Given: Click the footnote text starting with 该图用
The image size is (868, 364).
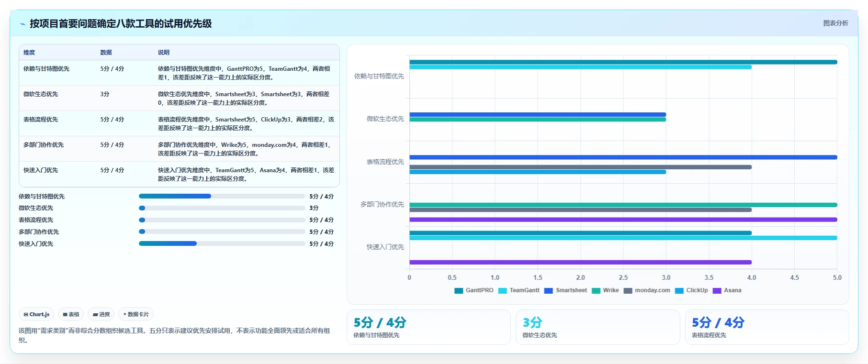Looking at the screenshot, I should click(174, 335).
